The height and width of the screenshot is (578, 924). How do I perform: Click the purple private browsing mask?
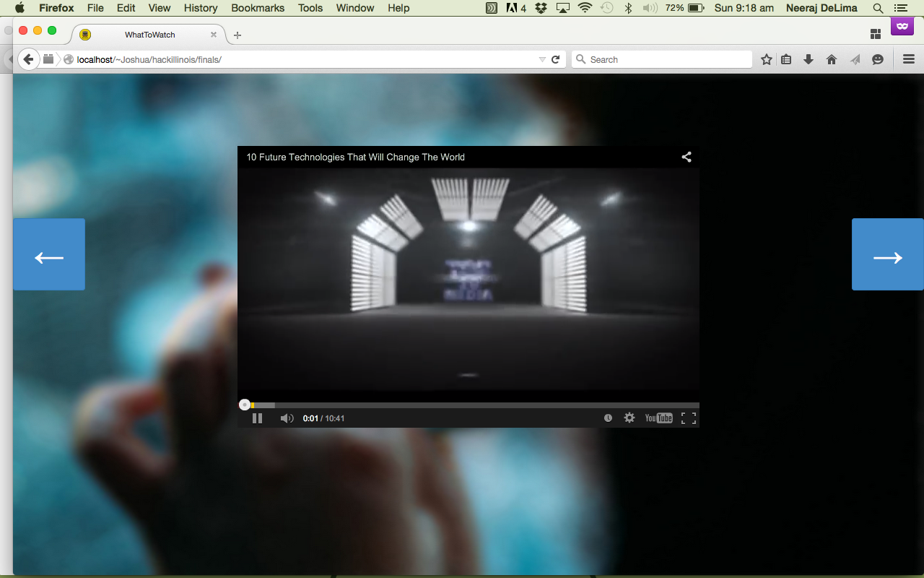pyautogui.click(x=901, y=27)
